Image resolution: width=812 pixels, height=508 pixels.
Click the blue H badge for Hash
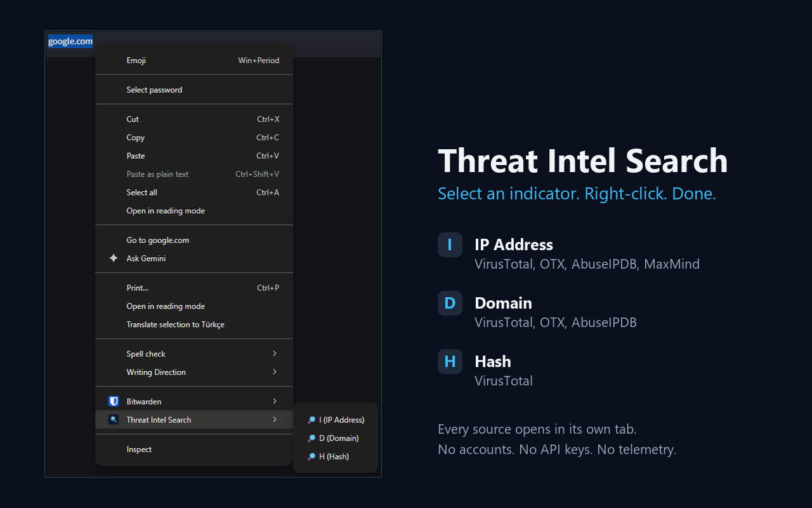point(450,361)
